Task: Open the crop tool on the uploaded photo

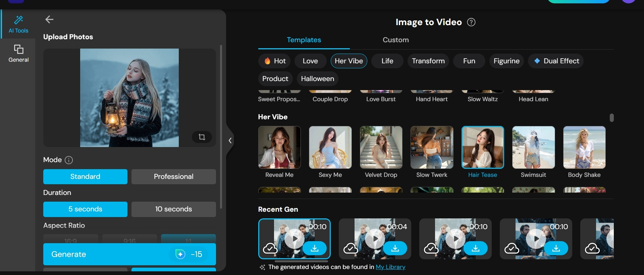Action: (202, 137)
